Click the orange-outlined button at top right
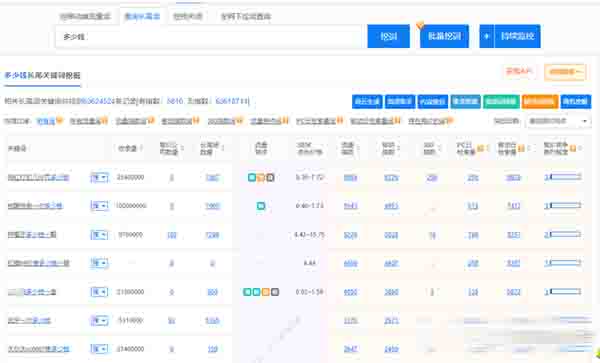This screenshot has width=600, height=363. (565, 72)
